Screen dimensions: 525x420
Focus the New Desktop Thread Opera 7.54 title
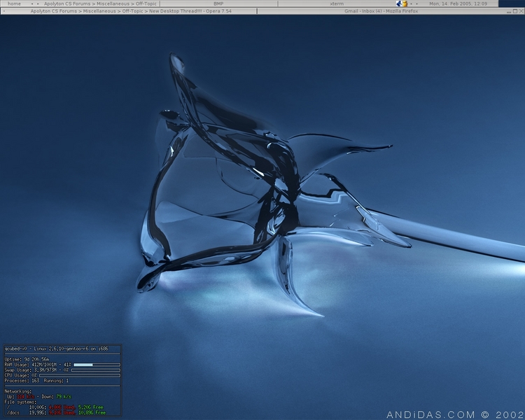(x=131, y=11)
